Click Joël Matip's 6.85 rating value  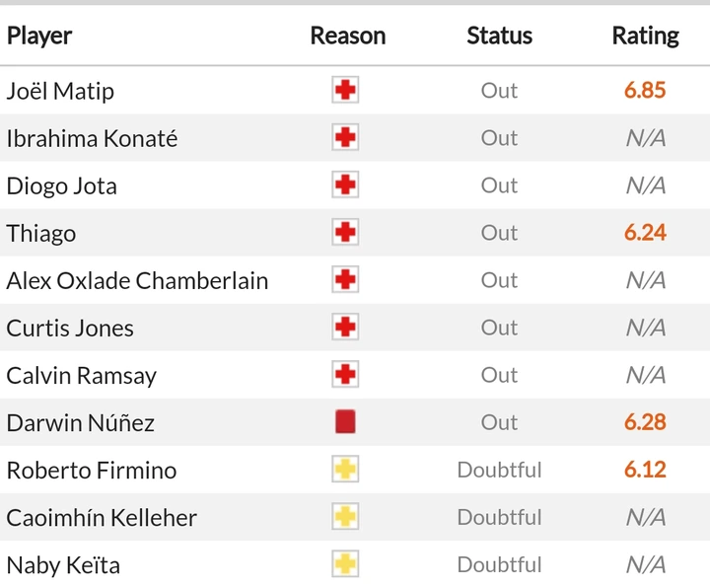pos(645,91)
